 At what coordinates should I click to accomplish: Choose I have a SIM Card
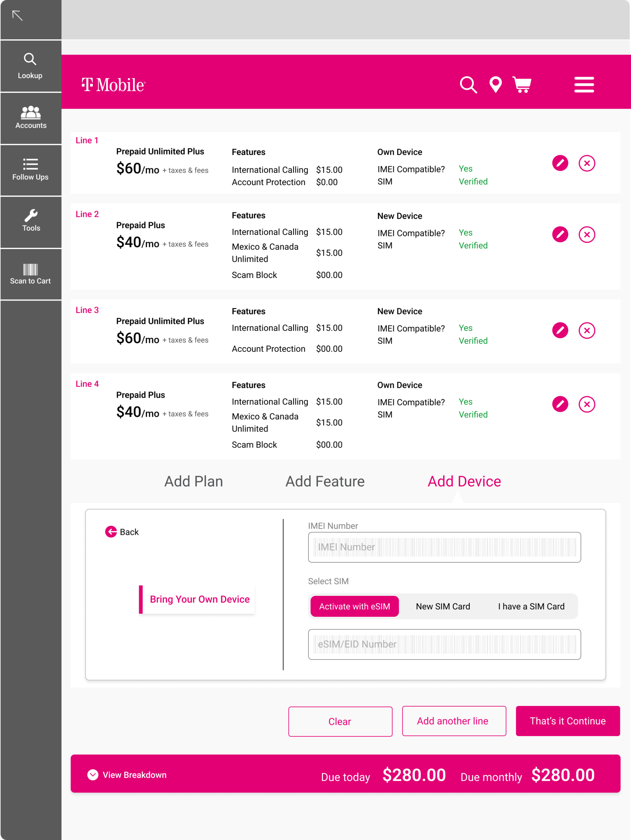[531, 606]
